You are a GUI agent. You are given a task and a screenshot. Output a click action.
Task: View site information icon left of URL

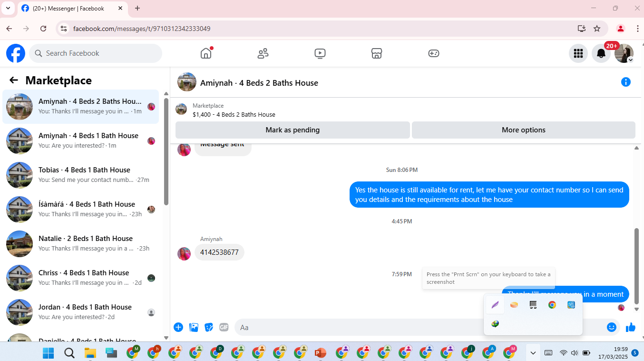(x=63, y=29)
